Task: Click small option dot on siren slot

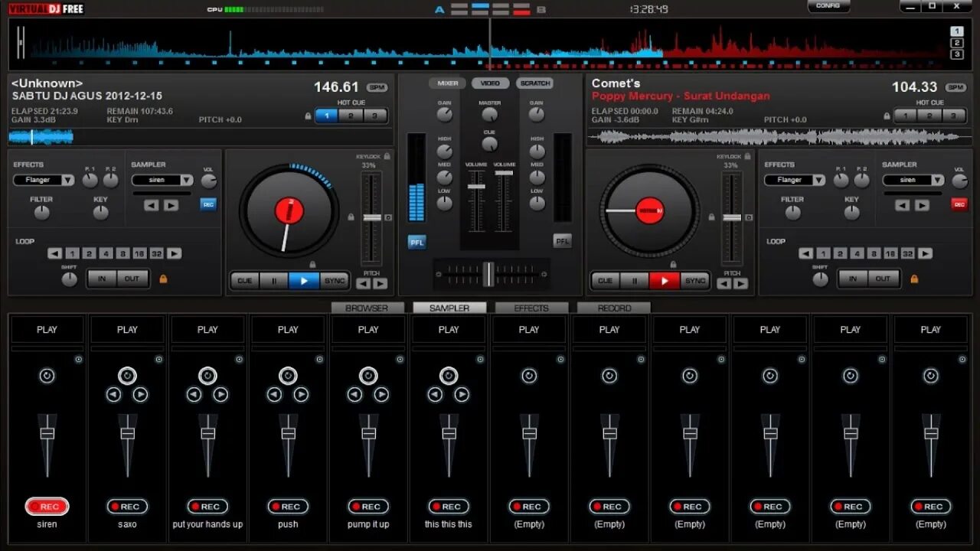Action: pyautogui.click(x=78, y=359)
